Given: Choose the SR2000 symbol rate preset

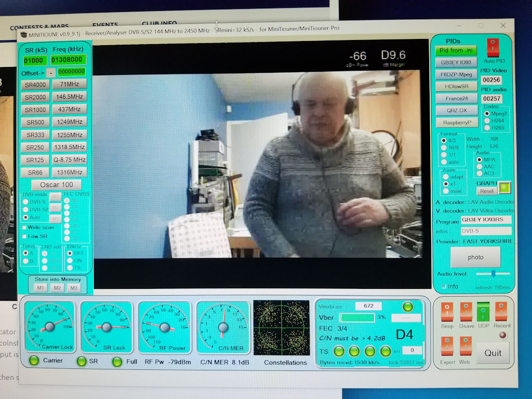Looking at the screenshot, I should point(35,97).
